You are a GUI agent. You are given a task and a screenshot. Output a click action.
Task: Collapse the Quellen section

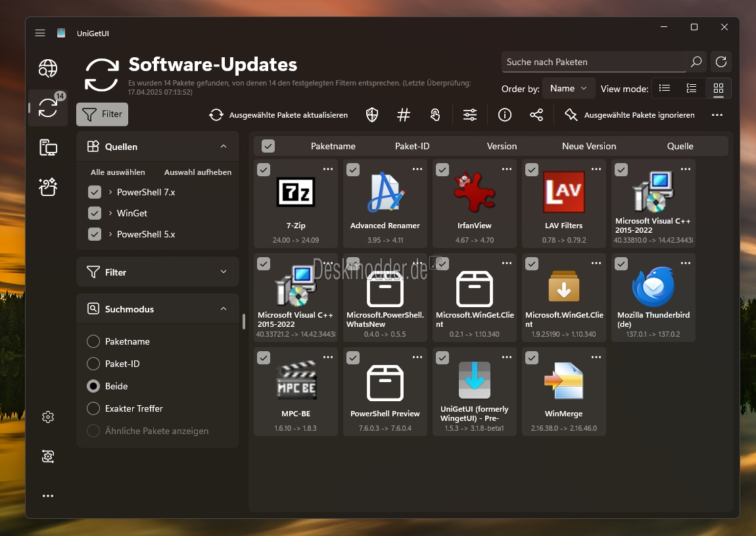(224, 146)
